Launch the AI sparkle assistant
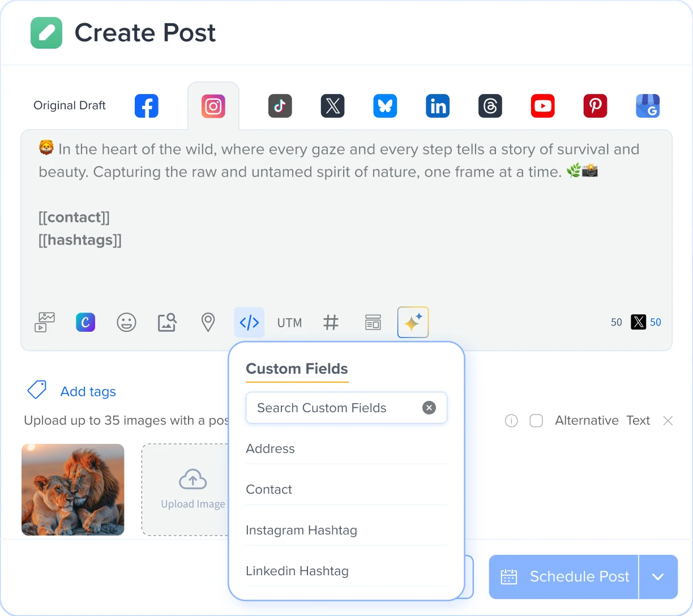Viewport: 693px width, 616px height. click(413, 322)
